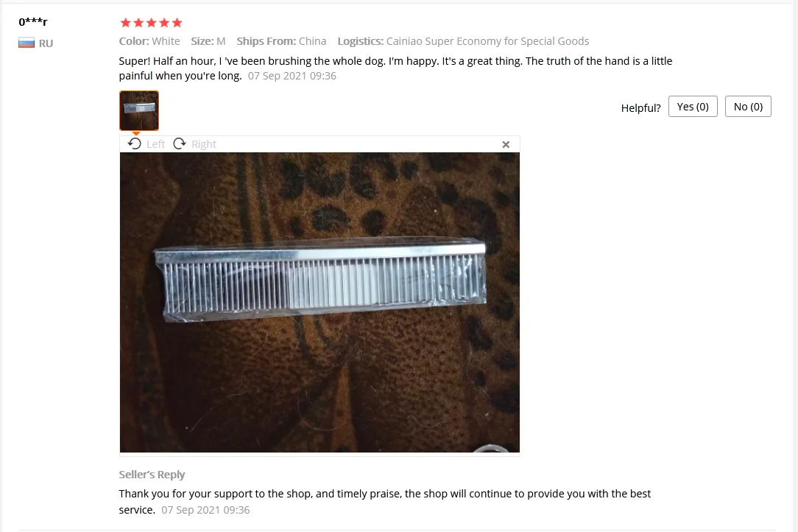Rotate the review photo right using the clockwise icon
This screenshot has width=798, height=532.
180,144
